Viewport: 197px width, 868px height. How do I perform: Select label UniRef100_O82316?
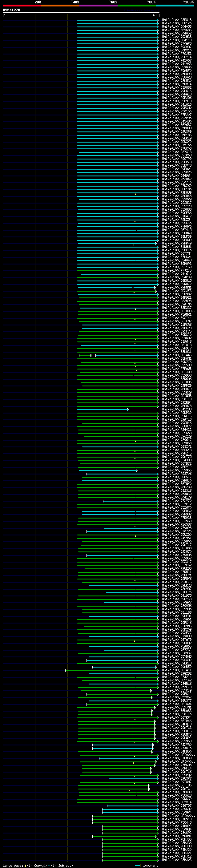coord(177,491)
